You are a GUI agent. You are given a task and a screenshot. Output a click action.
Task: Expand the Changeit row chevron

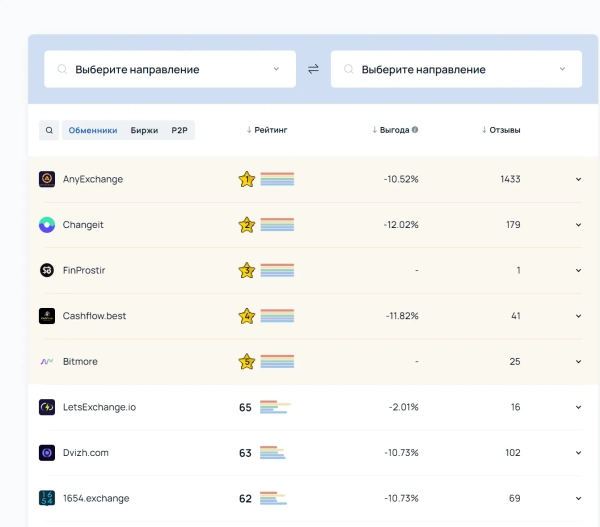click(x=578, y=225)
